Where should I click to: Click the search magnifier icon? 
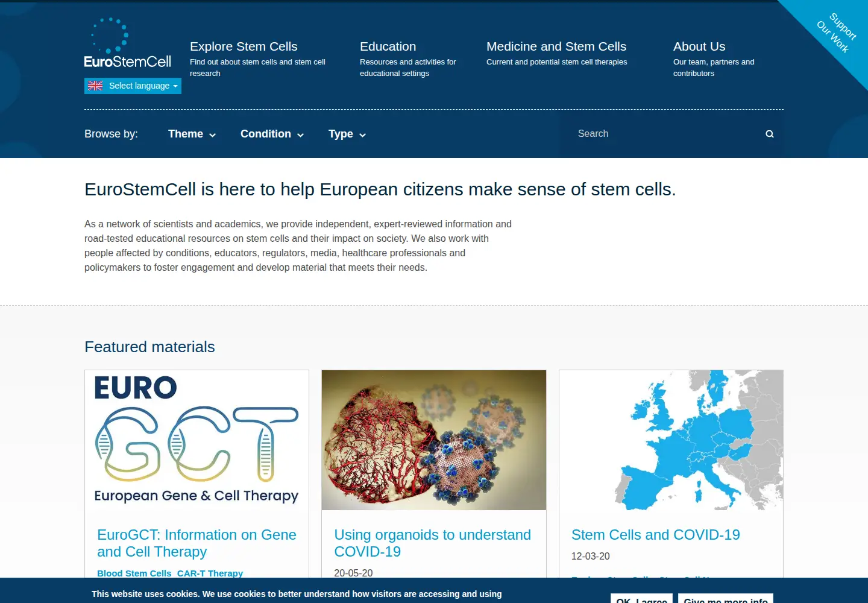click(x=770, y=134)
